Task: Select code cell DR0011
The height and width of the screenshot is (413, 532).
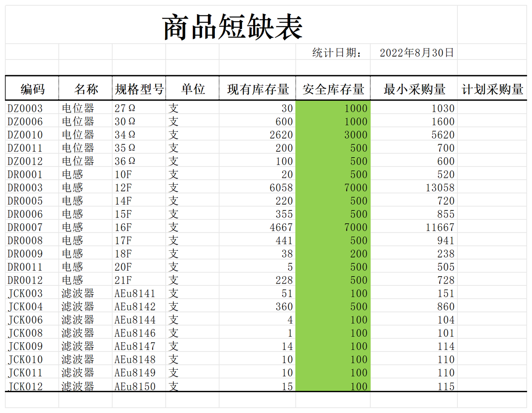Action: (32, 267)
